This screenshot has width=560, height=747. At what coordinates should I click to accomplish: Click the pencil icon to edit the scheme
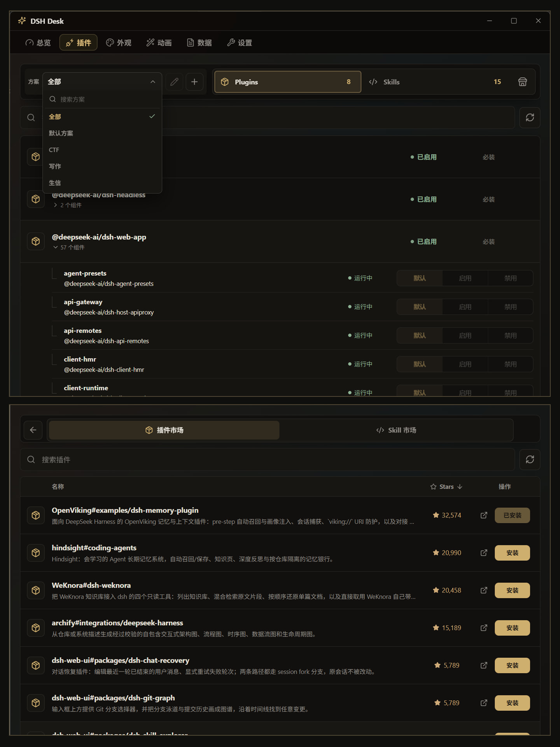tap(174, 82)
